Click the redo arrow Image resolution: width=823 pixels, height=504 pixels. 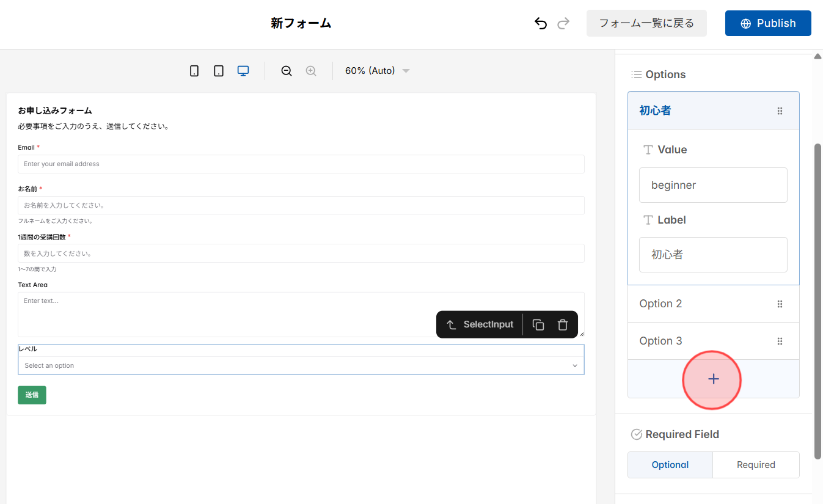563,23
